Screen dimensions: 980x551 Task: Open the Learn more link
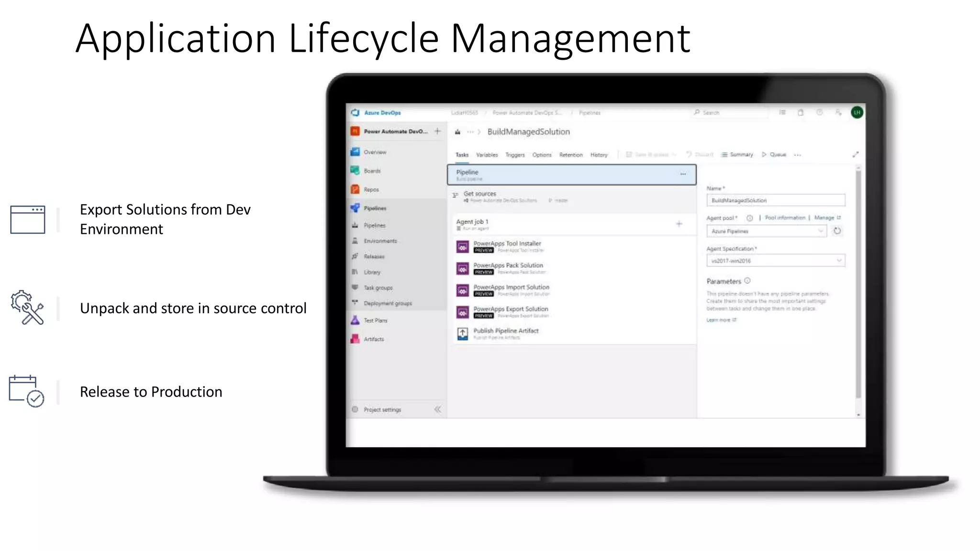tap(721, 320)
